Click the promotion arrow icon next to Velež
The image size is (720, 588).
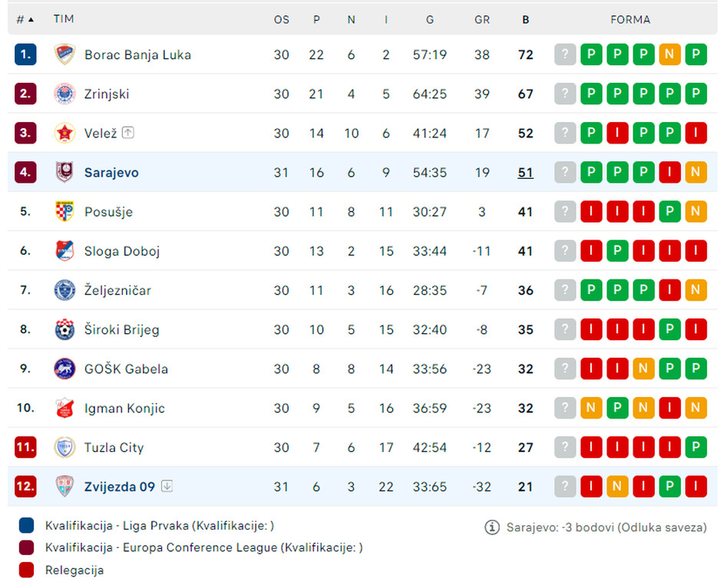pyautogui.click(x=128, y=133)
